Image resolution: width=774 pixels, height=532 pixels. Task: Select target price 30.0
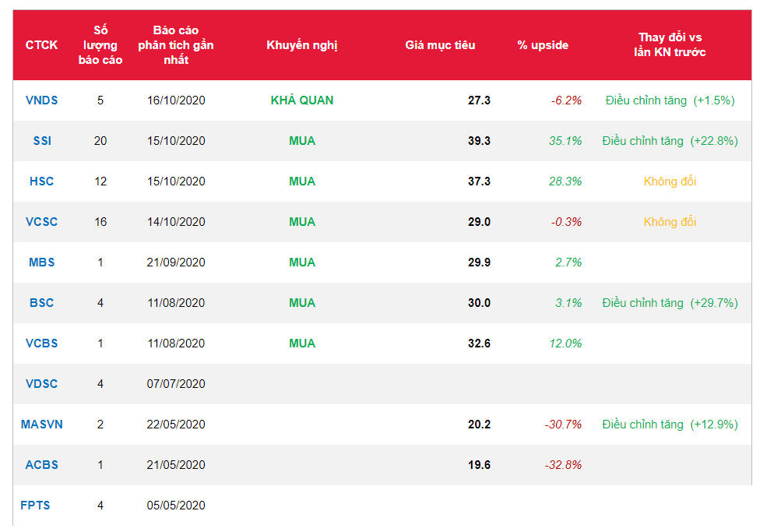coord(479,303)
